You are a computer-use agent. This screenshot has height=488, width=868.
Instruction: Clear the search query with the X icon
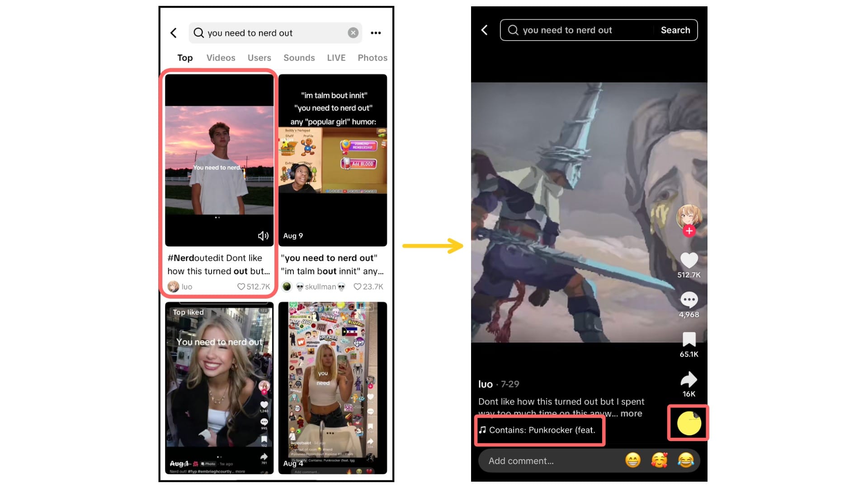tap(353, 33)
